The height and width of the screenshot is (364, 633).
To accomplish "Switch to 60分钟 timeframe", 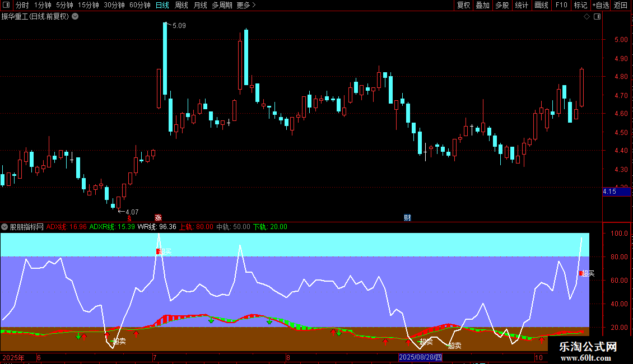I will click(140, 5).
